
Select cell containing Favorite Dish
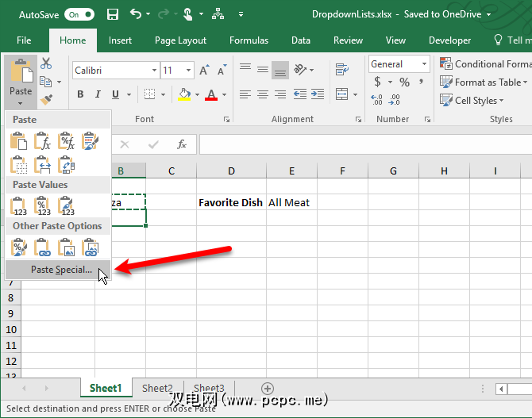click(x=230, y=202)
